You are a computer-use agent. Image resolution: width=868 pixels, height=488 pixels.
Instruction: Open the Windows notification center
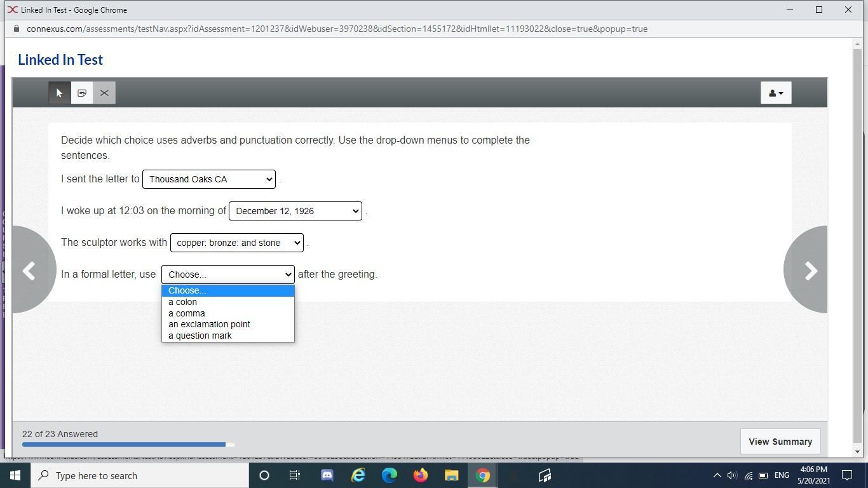[x=847, y=475]
